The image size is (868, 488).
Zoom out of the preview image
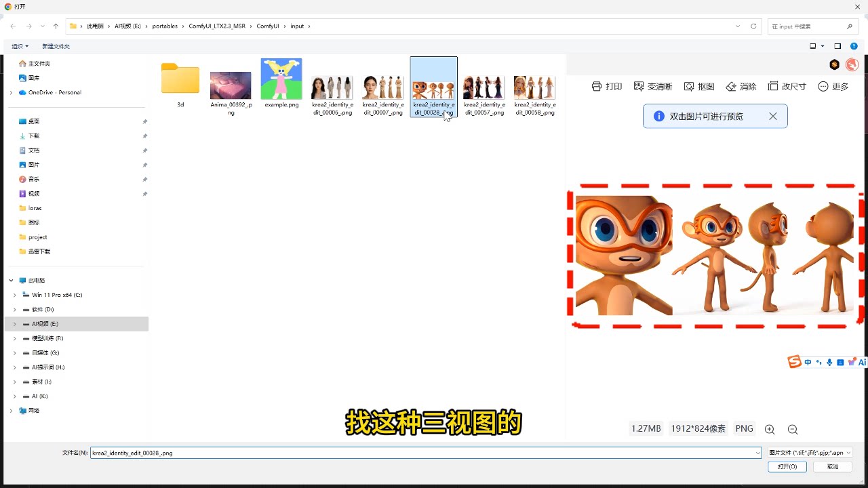pyautogui.click(x=793, y=429)
